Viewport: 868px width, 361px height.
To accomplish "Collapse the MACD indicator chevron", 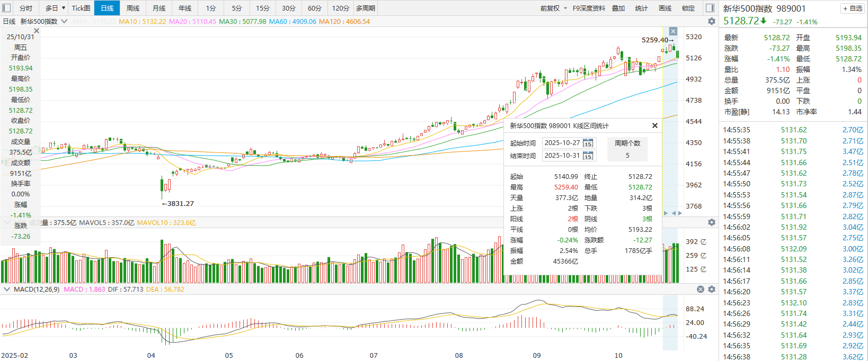I will tap(7, 290).
